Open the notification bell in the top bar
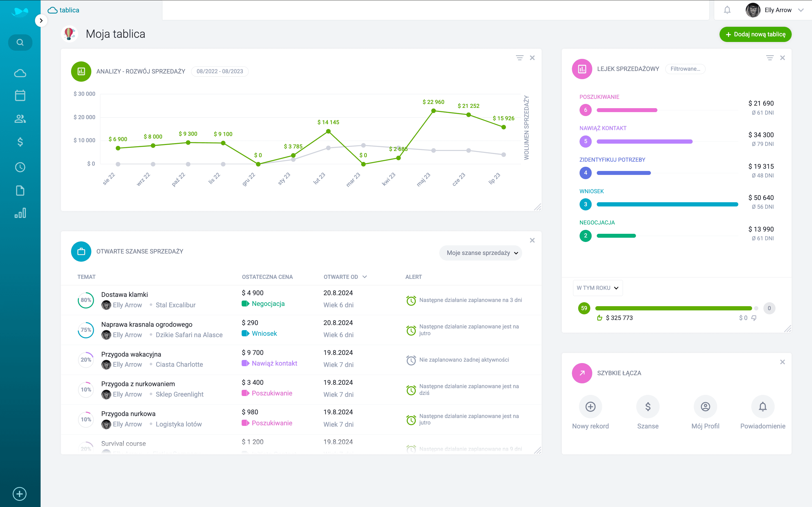The height and width of the screenshot is (507, 812). pos(727,10)
